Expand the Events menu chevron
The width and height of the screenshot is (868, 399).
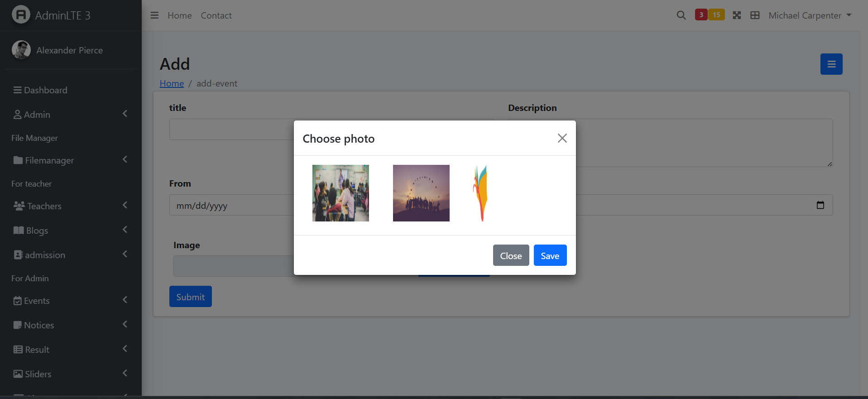125,300
